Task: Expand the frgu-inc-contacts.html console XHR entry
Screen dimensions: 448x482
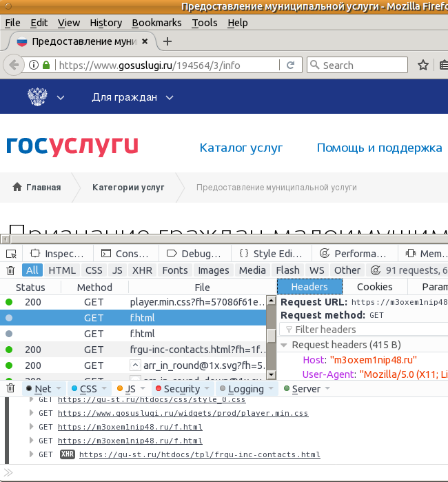Action: (x=31, y=454)
